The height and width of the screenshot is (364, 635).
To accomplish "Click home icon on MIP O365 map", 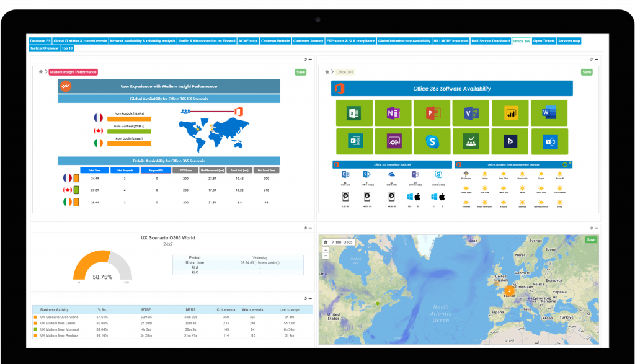I will pos(326,242).
